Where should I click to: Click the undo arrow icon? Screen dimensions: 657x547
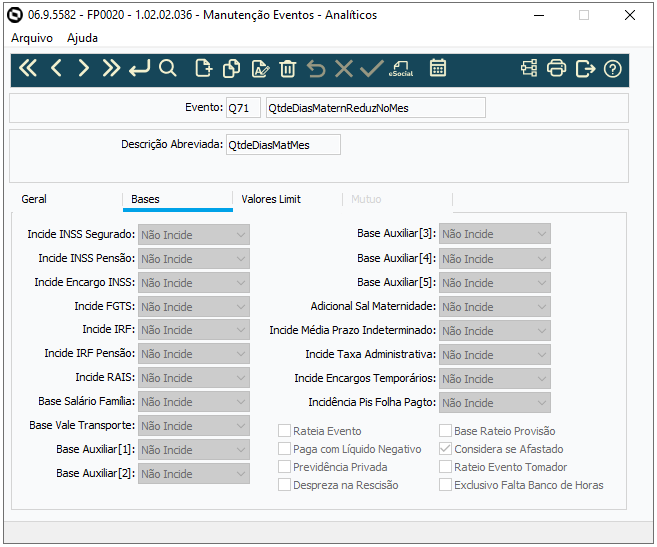click(316, 68)
